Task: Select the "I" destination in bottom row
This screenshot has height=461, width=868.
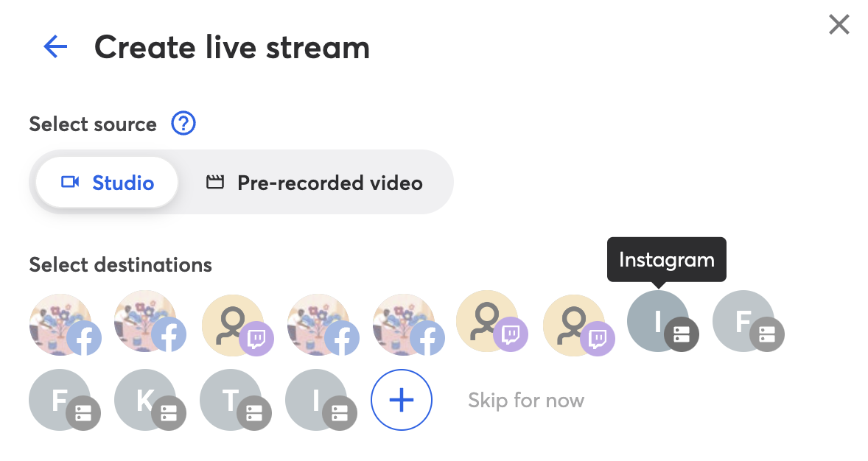Action: point(321,400)
